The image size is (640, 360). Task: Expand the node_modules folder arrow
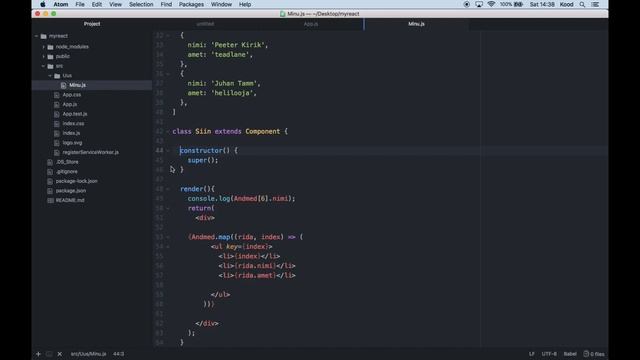(43, 47)
